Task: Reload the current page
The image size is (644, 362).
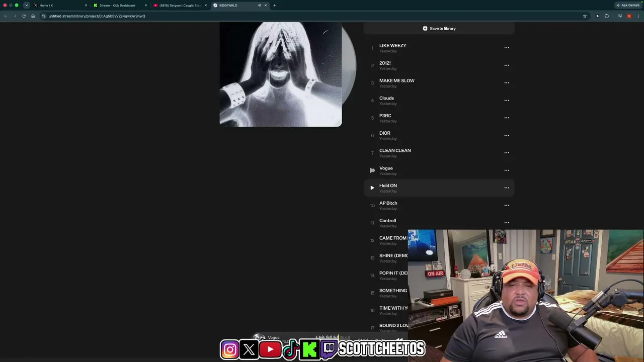Action: (x=24, y=16)
